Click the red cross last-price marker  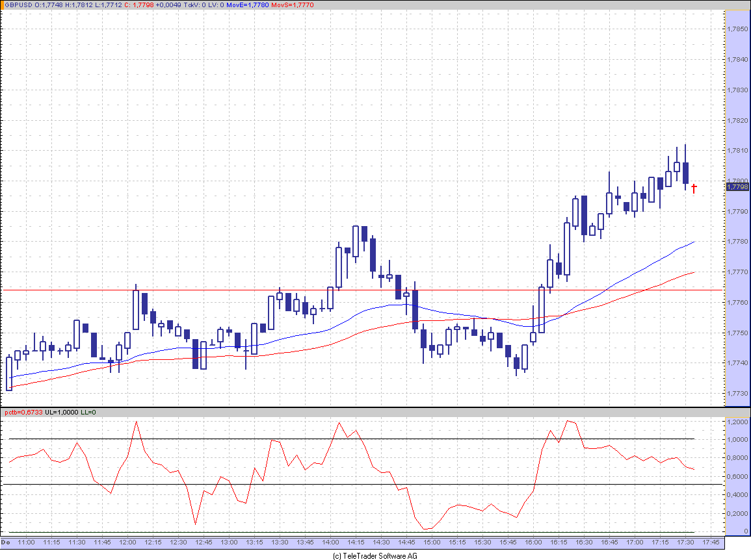tap(694, 189)
